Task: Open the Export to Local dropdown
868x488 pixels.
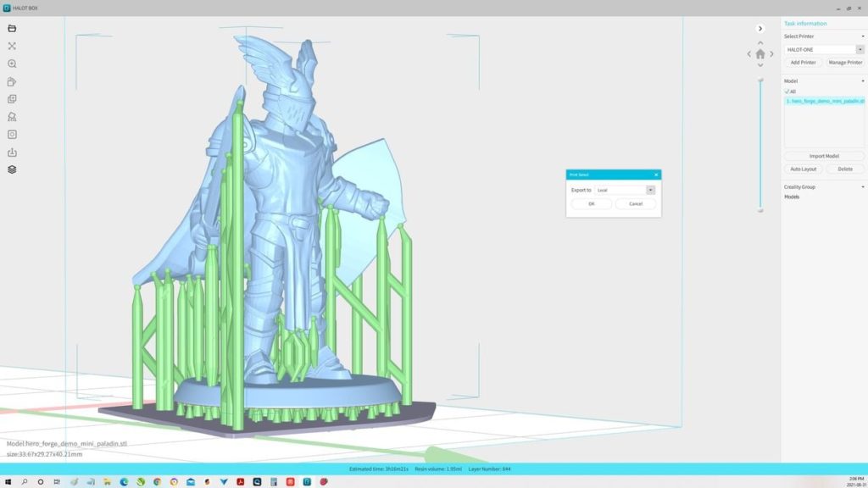Action: click(x=650, y=191)
